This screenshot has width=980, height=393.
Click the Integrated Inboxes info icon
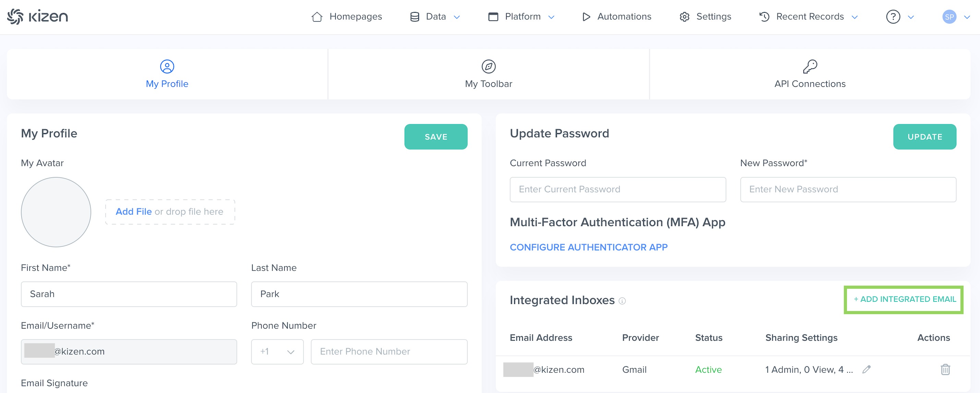(622, 301)
